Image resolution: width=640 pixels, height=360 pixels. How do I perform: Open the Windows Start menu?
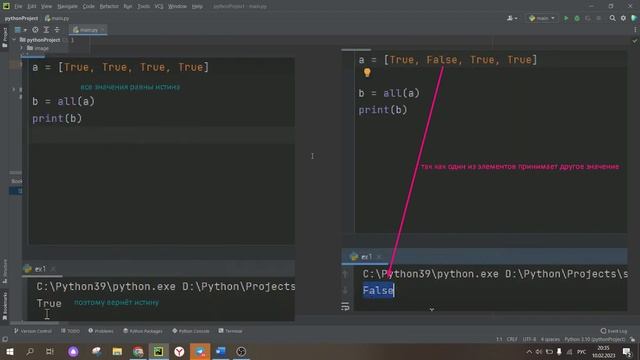coord(10,351)
